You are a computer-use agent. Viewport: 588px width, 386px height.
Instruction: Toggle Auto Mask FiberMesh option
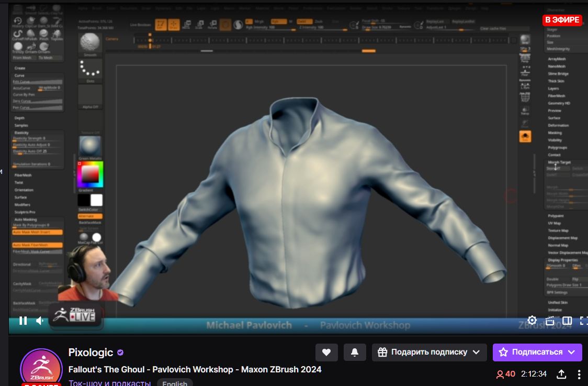[37, 245]
